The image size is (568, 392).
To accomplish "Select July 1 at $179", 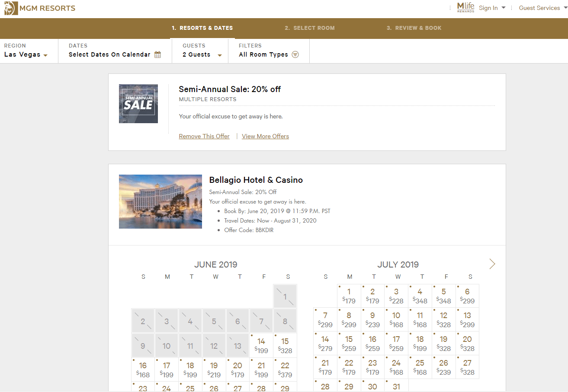I will [349, 296].
